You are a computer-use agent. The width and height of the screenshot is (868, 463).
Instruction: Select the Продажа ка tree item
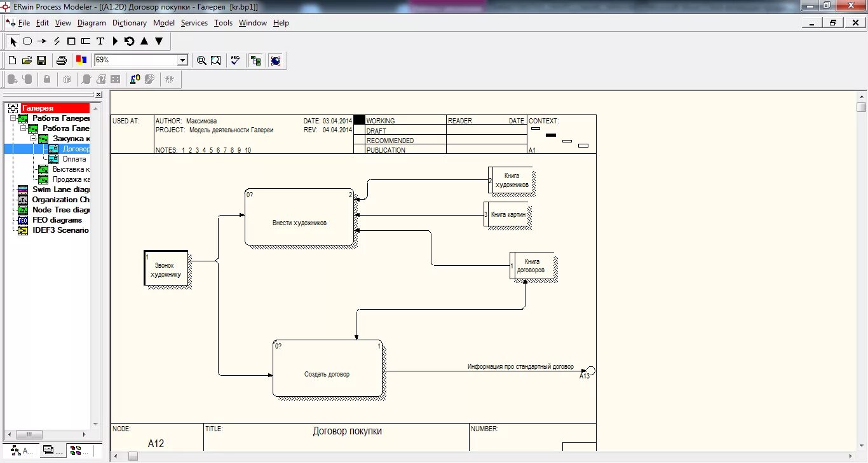pyautogui.click(x=71, y=179)
